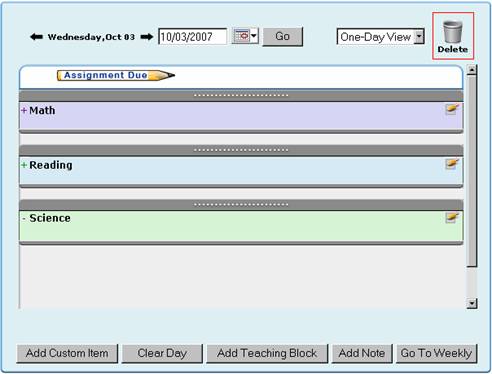Click the vertical scrollbar thumb
The width and height of the screenshot is (492, 374).
click(x=472, y=171)
